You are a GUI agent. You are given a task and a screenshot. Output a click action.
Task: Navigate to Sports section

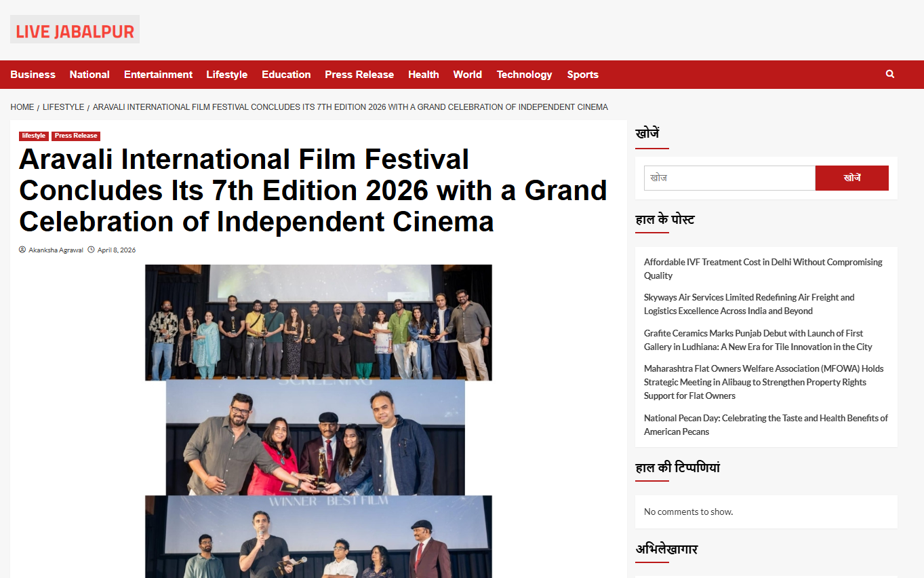[582, 75]
